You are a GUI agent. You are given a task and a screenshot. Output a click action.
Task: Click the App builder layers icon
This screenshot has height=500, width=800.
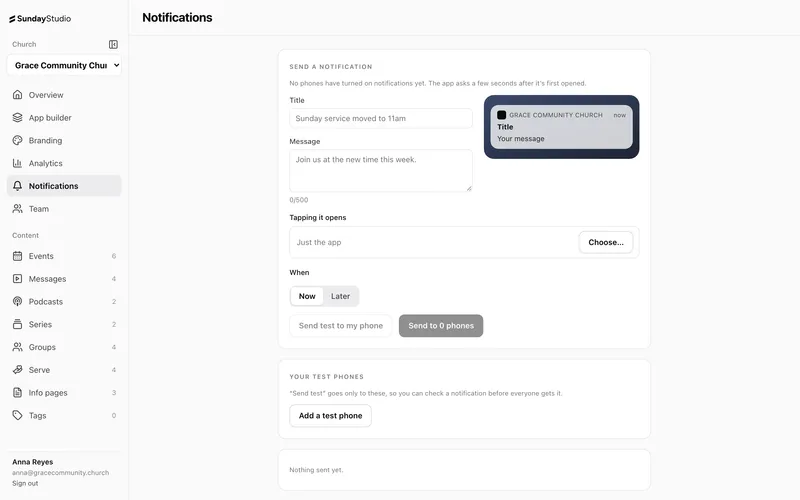click(17, 118)
